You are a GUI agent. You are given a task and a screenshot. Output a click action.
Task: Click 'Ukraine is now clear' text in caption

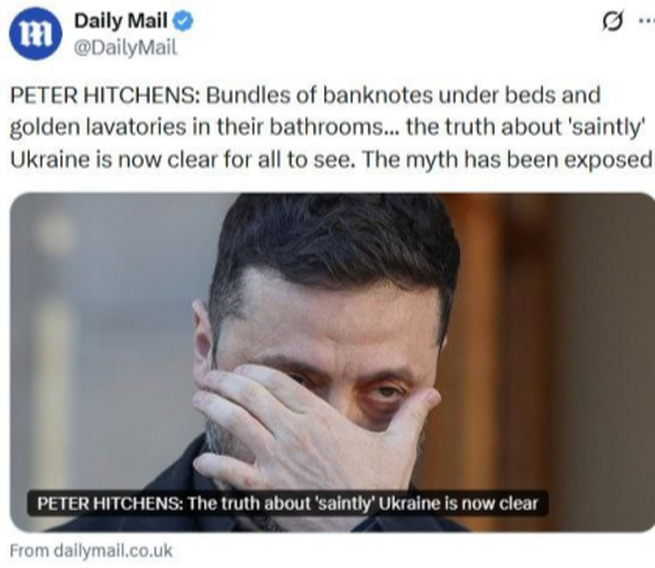pyautogui.click(x=458, y=503)
